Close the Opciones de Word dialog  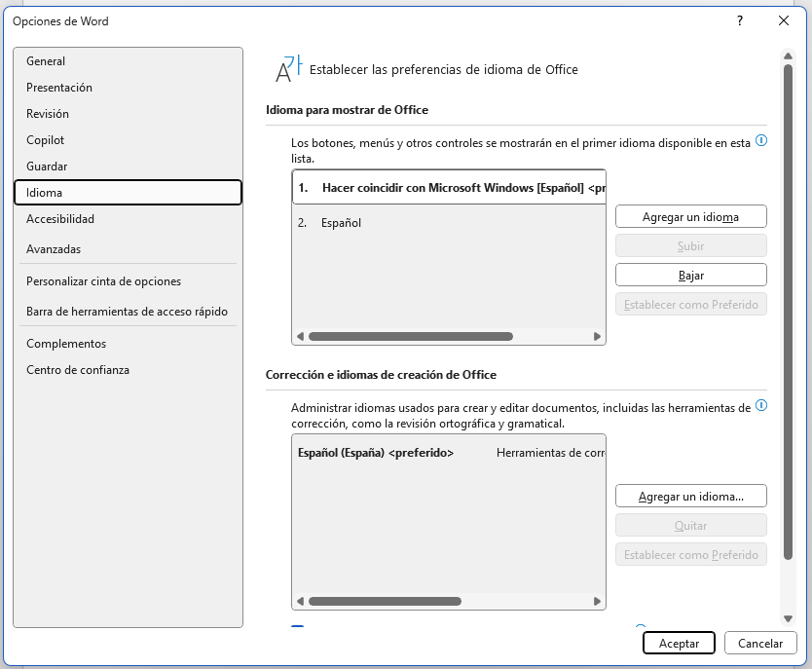[x=784, y=20]
